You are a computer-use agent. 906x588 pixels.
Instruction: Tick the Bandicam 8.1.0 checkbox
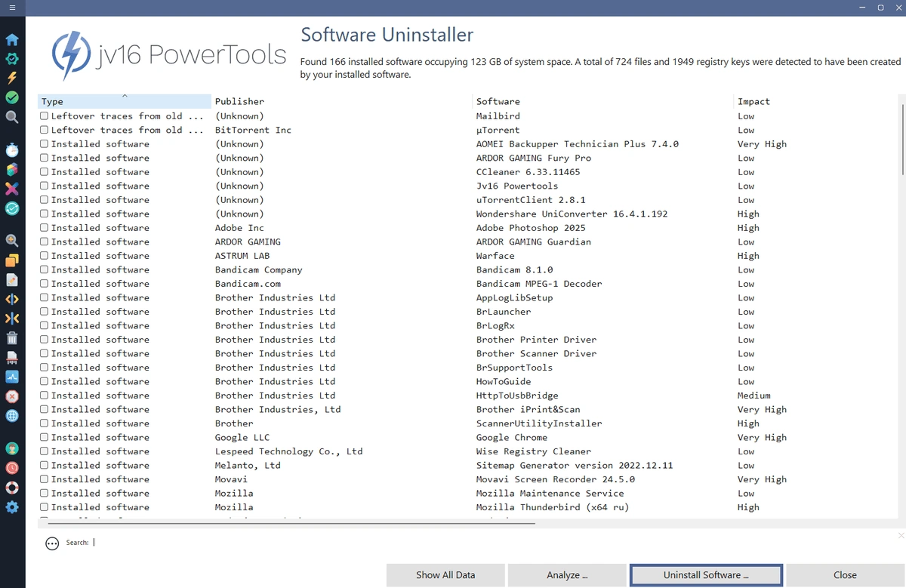click(44, 269)
